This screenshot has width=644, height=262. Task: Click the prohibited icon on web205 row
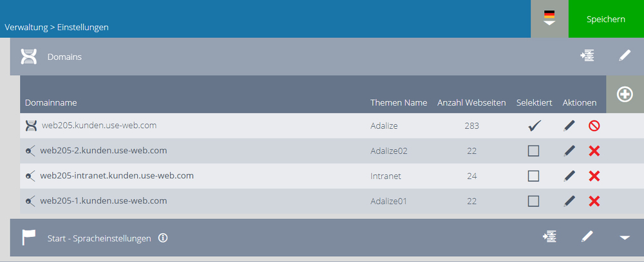594,126
